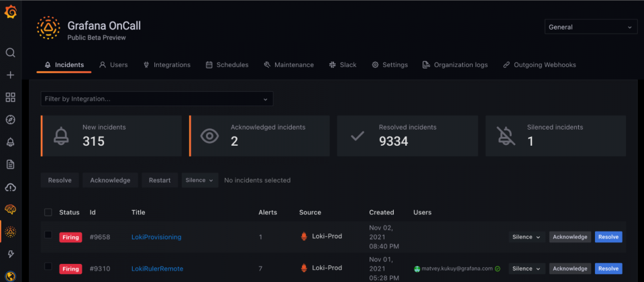Open the Dashboards grid icon in sidebar
The height and width of the screenshot is (282, 644).
click(x=10, y=97)
